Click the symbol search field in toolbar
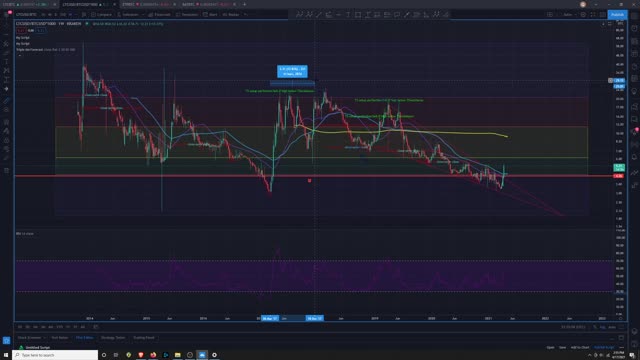This screenshot has width=640, height=360. click(x=26, y=14)
